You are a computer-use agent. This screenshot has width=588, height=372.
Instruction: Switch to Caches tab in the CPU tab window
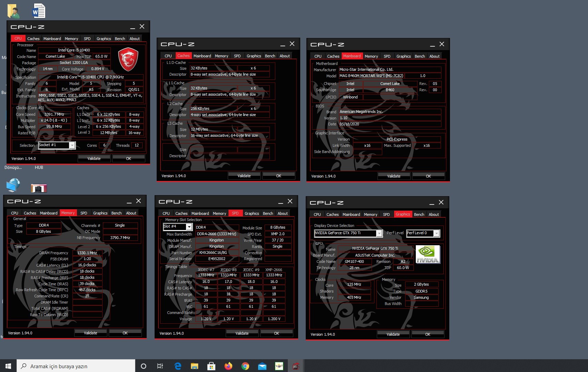pos(33,39)
